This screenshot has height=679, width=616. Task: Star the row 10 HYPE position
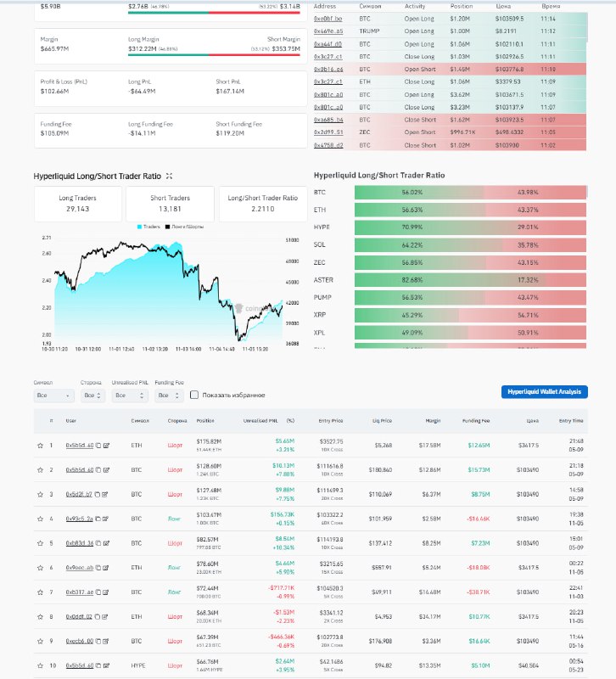[x=39, y=665]
